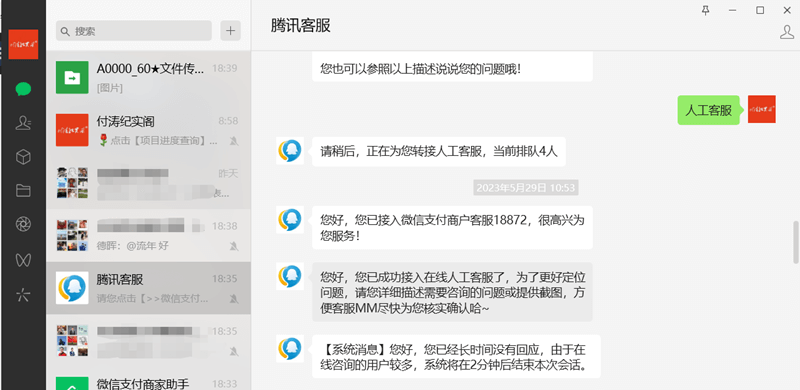This screenshot has height=390, width=800.
Task: Open the 付涛纪实阁 conversation
Action: pos(148,130)
